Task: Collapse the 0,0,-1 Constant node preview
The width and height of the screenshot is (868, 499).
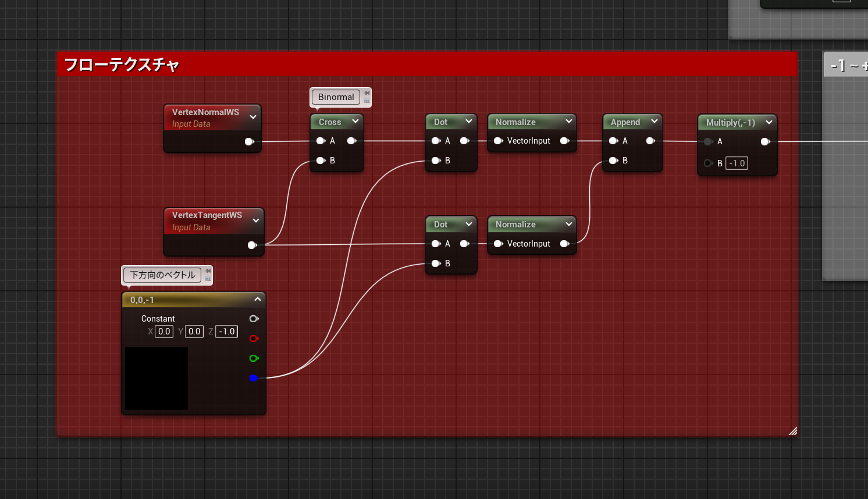Action: point(257,300)
